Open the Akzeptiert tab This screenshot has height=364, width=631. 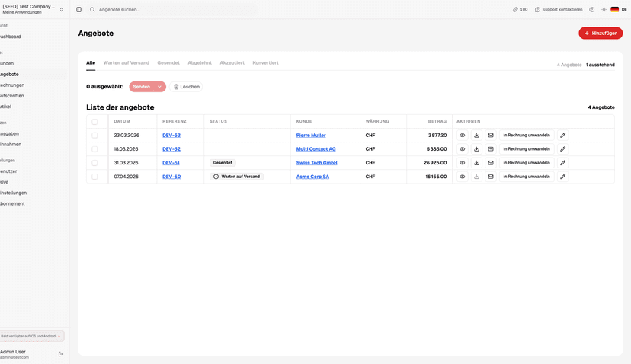coord(232,63)
